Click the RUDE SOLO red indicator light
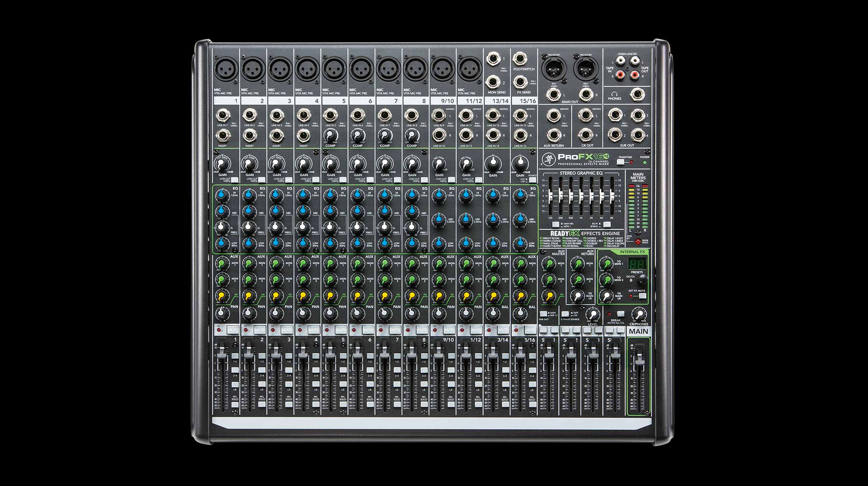This screenshot has width=868, height=486. [x=638, y=242]
